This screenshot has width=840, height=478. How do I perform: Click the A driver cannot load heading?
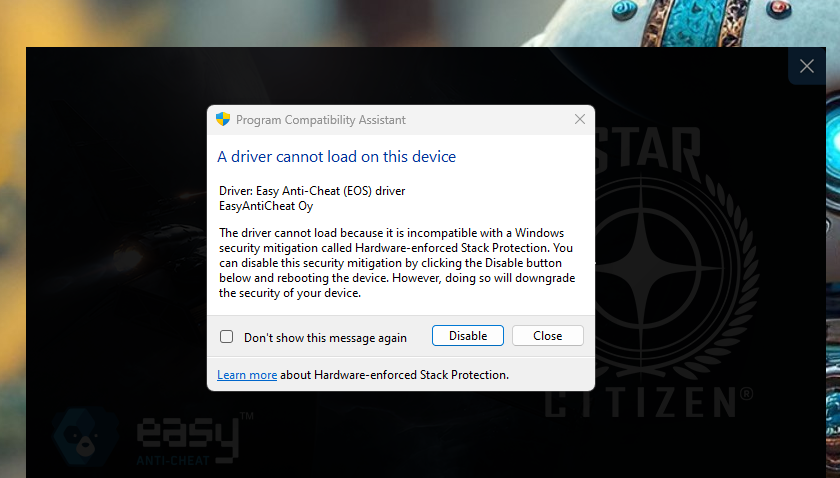coord(336,156)
